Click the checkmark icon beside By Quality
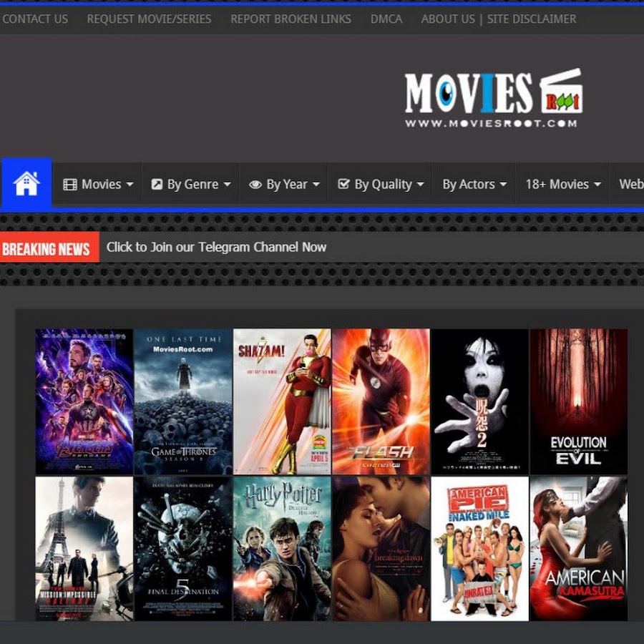Screen dimensions: 644x644 (x=343, y=185)
